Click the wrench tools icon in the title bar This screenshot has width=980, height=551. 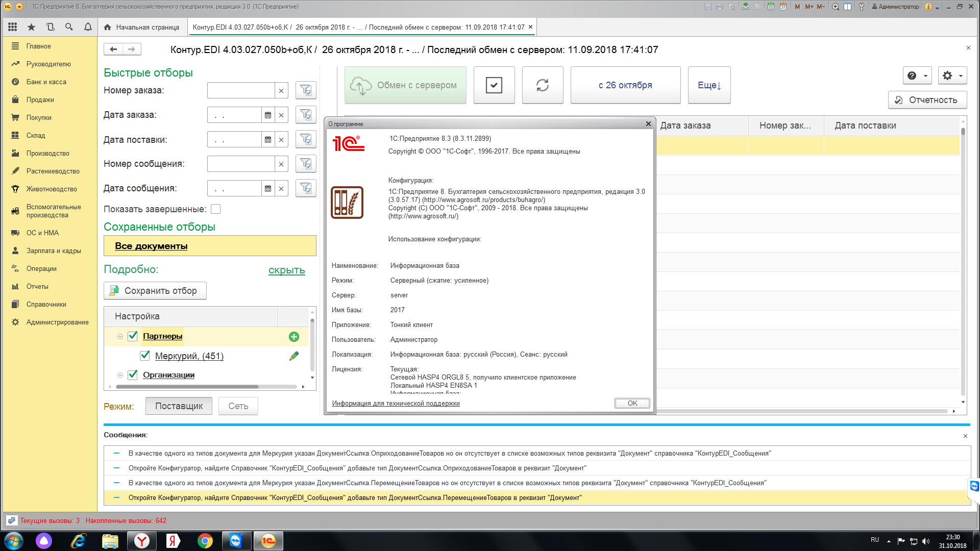(x=862, y=7)
